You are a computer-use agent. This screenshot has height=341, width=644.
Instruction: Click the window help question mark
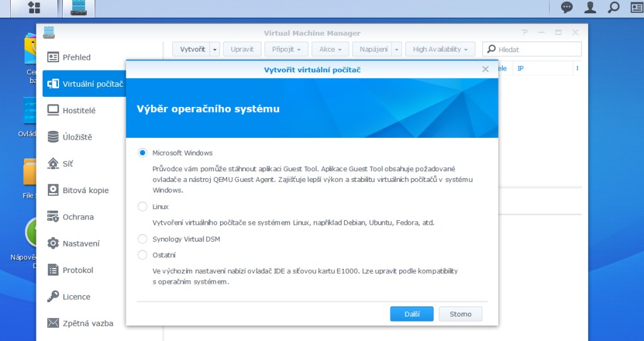coord(524,33)
